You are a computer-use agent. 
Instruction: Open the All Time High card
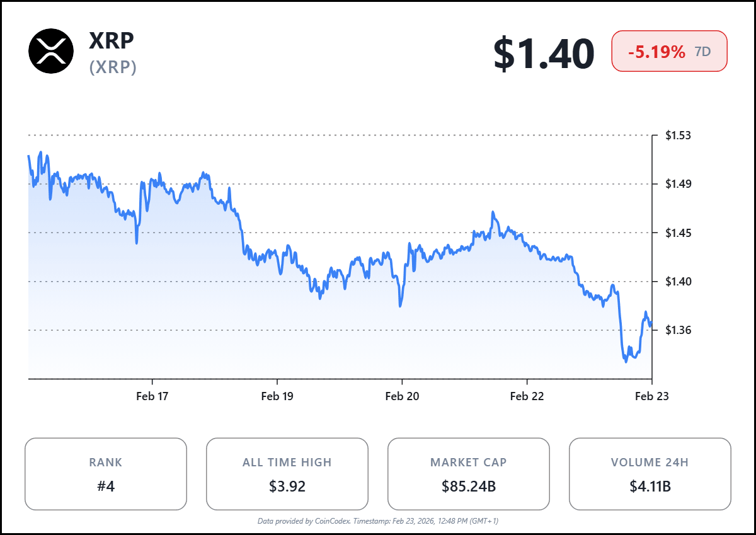coord(287,474)
